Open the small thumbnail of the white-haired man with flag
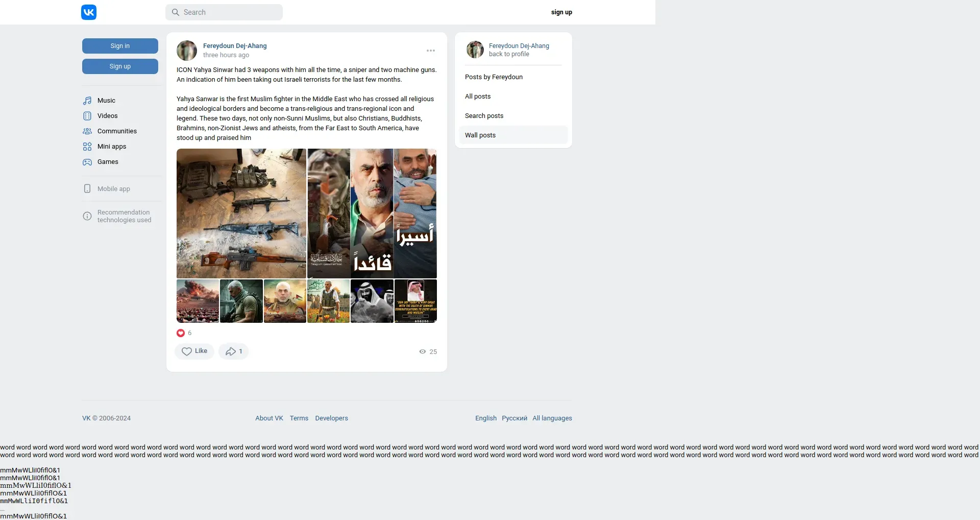Viewport: 980px width, 520px height. [x=285, y=301]
